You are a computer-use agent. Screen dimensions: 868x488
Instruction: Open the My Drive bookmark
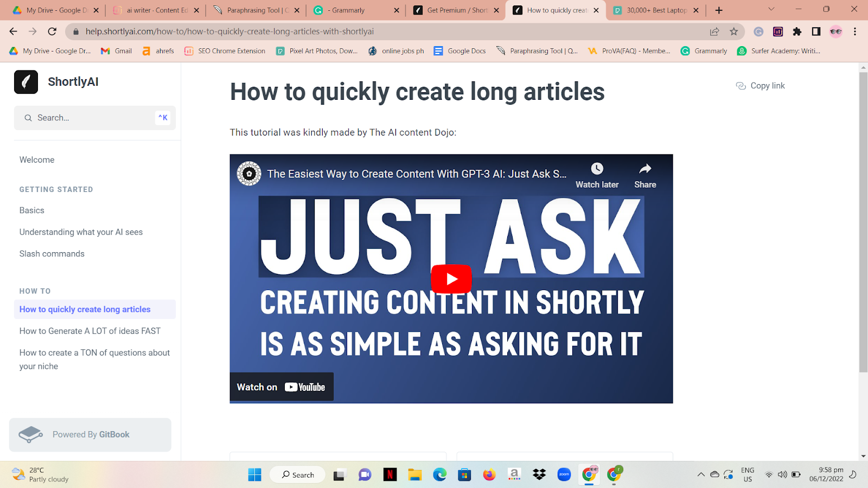point(50,51)
